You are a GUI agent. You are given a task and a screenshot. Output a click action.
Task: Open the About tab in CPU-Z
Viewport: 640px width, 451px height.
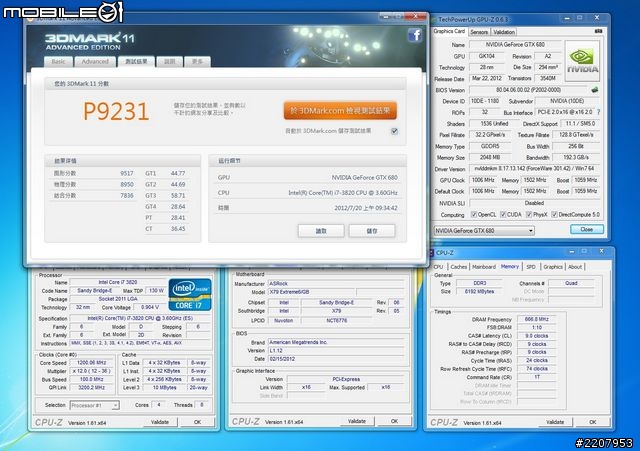(x=575, y=267)
